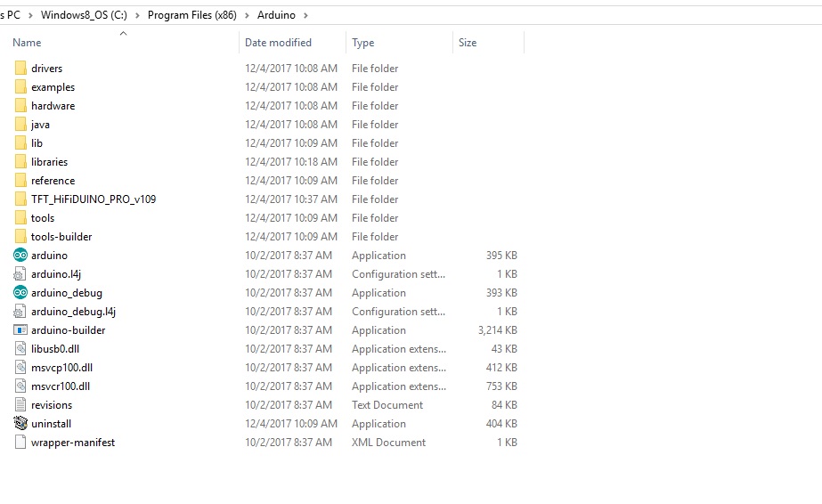The height and width of the screenshot is (504, 822).
Task: Click the msvcr100.dll file icon
Action: [x=20, y=386]
